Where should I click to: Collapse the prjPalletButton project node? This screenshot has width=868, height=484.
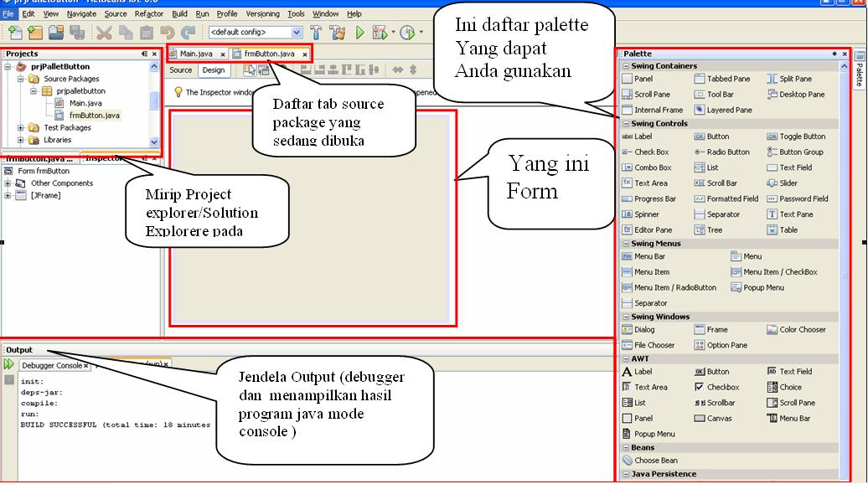pos(8,67)
